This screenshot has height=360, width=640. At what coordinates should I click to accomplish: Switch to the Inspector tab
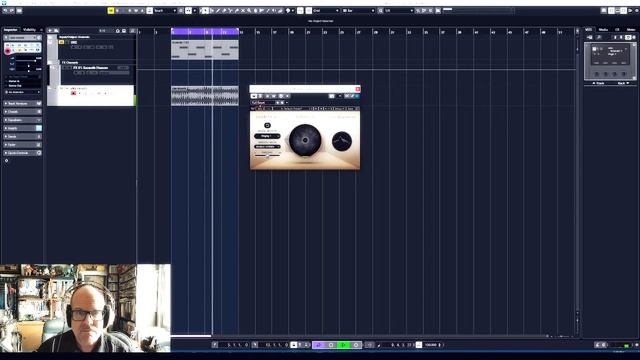click(x=11, y=29)
